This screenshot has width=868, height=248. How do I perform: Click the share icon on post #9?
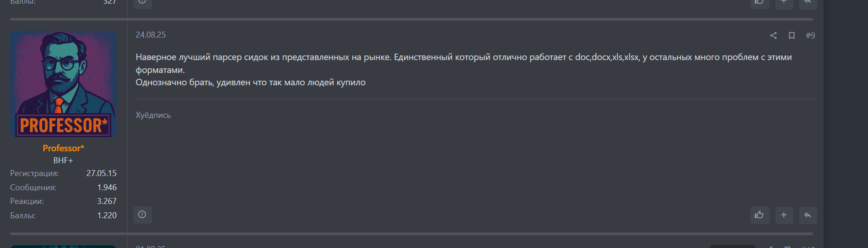(x=773, y=35)
